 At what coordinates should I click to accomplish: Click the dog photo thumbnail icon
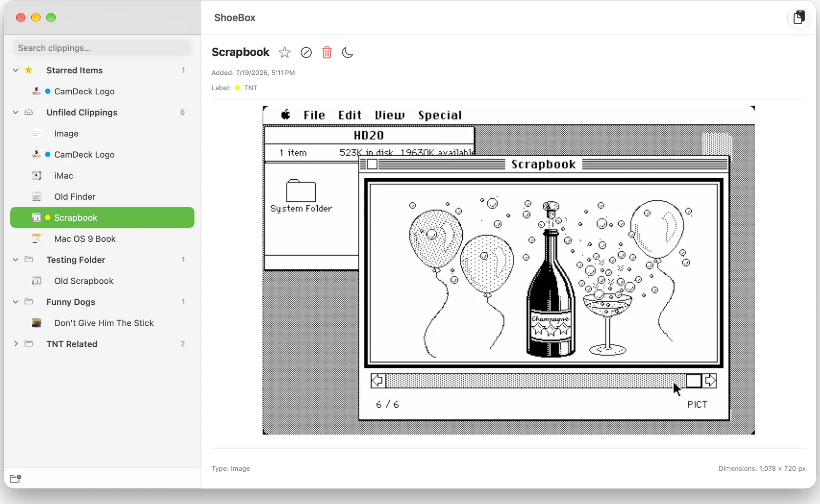pyautogui.click(x=36, y=323)
